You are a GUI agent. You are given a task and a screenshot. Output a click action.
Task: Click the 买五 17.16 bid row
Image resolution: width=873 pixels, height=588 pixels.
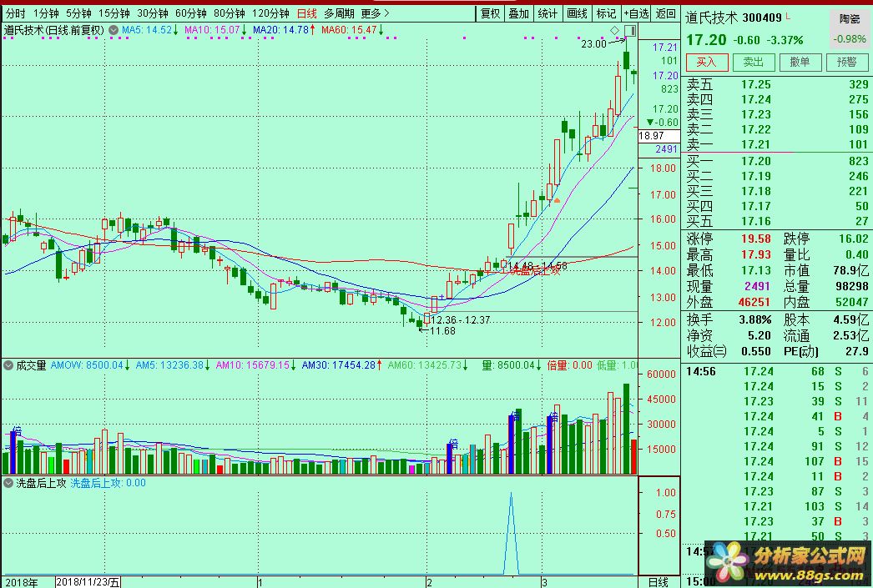tap(777, 221)
